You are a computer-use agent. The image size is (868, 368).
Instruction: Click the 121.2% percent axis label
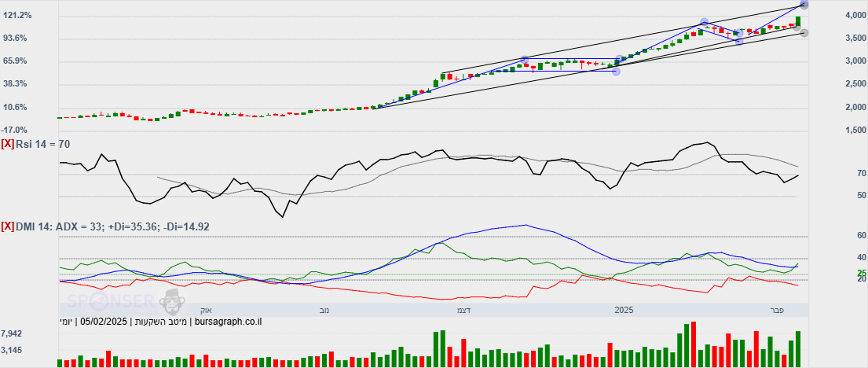click(17, 16)
